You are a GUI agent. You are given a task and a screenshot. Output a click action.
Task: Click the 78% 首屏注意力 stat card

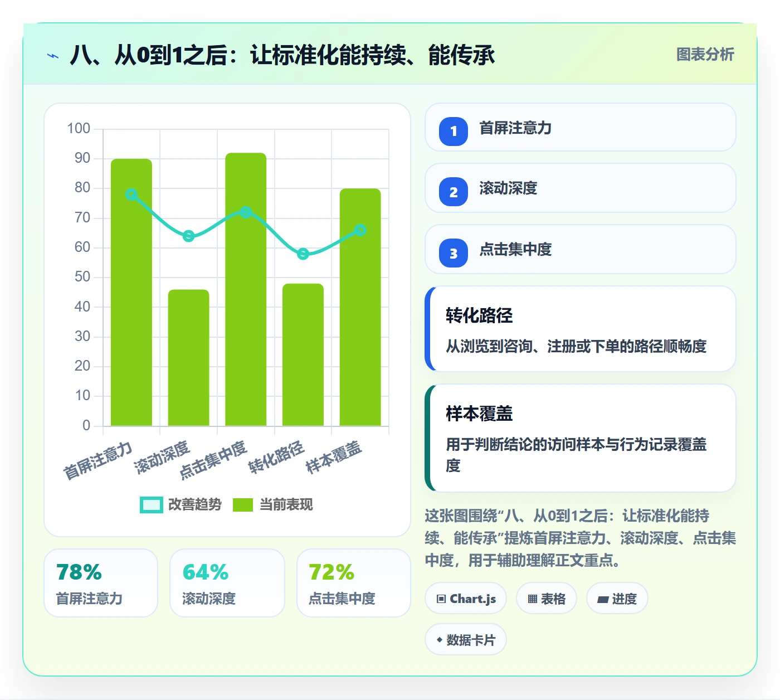[x=101, y=583]
